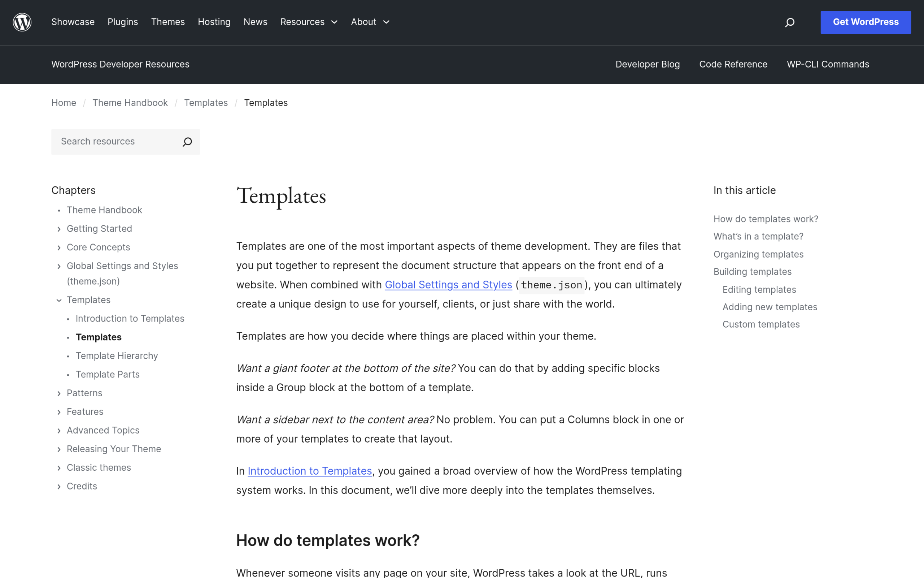Open the Code Reference link
Viewport: 924px width, 578px height.
tap(733, 64)
